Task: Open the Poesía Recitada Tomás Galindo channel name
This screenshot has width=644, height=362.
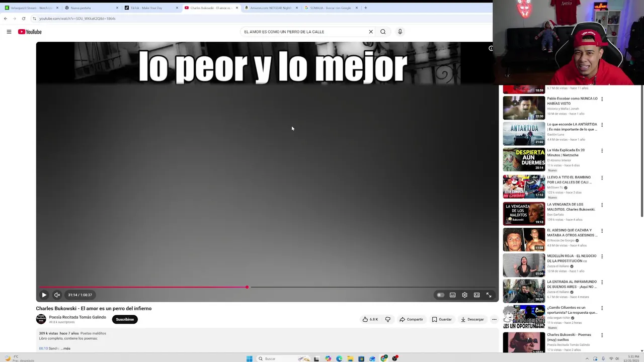Action: (77, 317)
